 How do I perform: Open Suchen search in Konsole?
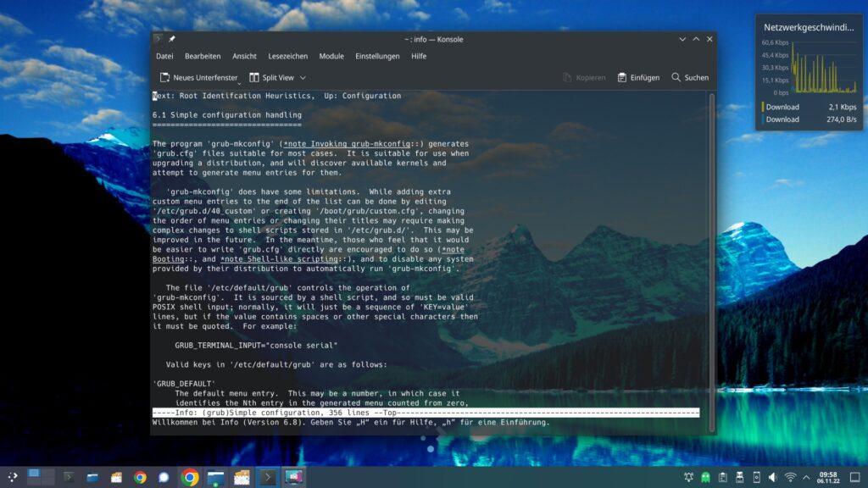tap(689, 78)
